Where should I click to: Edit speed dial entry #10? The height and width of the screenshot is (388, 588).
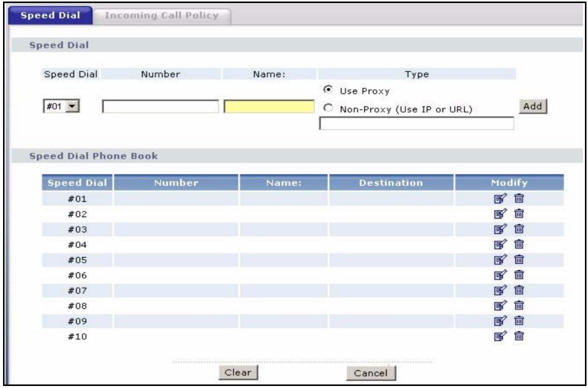tap(500, 336)
